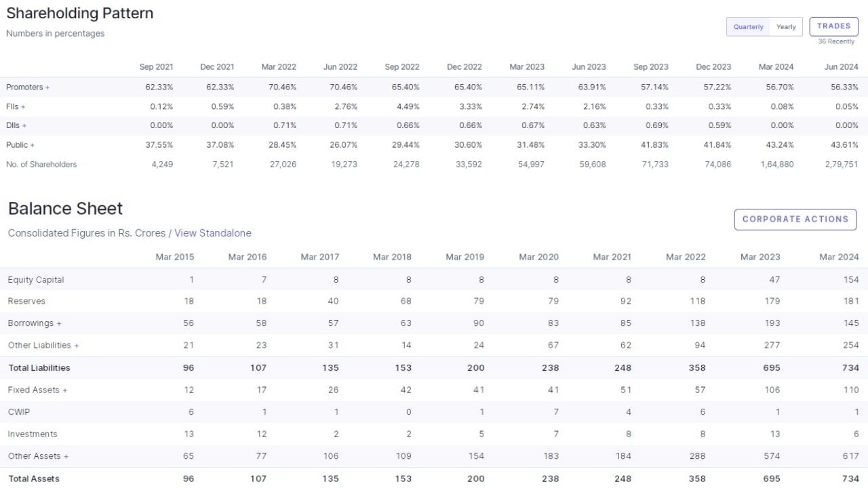Select shareholder count 1,64,880

[777, 165]
